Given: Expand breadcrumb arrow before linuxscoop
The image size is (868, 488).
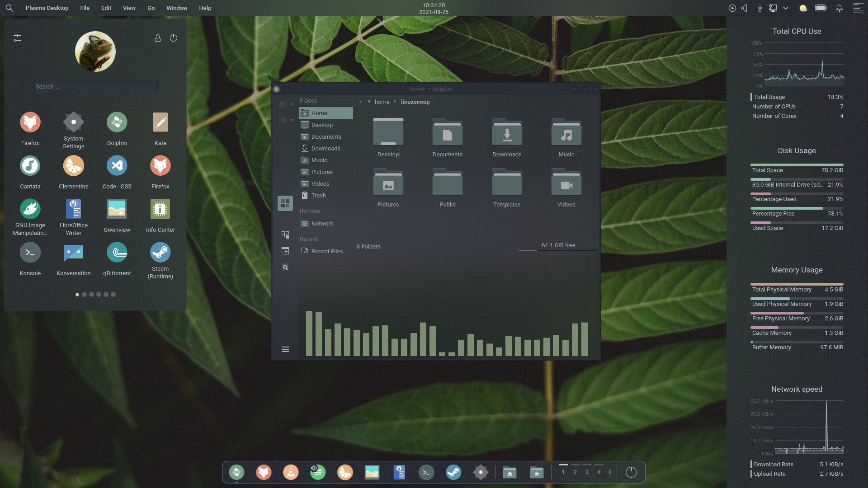Looking at the screenshot, I should (395, 102).
